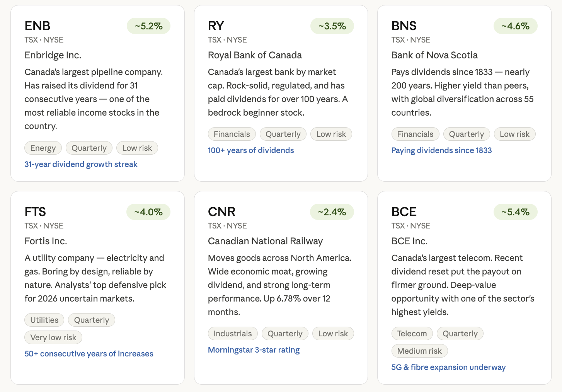Open the 100+ years of dividends link
This screenshot has height=392, width=562.
[x=251, y=150]
